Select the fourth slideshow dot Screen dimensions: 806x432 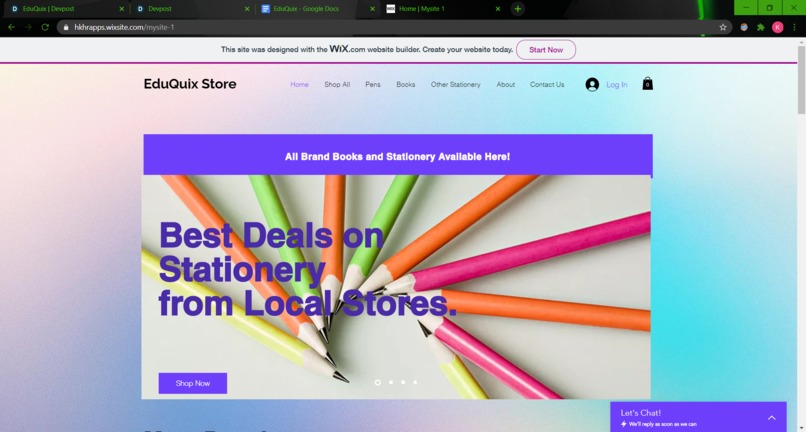(415, 382)
